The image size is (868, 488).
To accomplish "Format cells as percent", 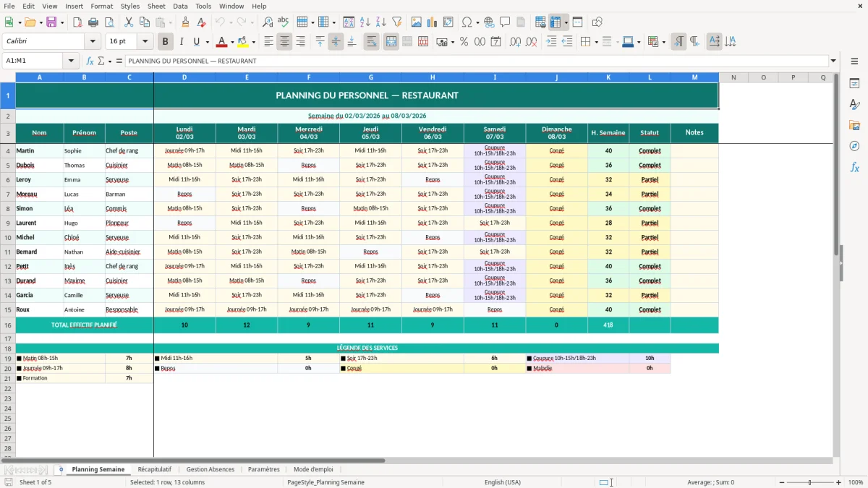I will (x=464, y=42).
